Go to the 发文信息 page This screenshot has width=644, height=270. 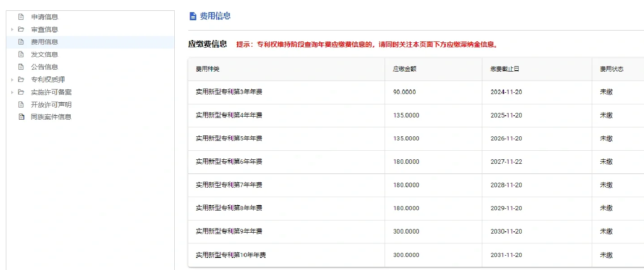tap(44, 54)
